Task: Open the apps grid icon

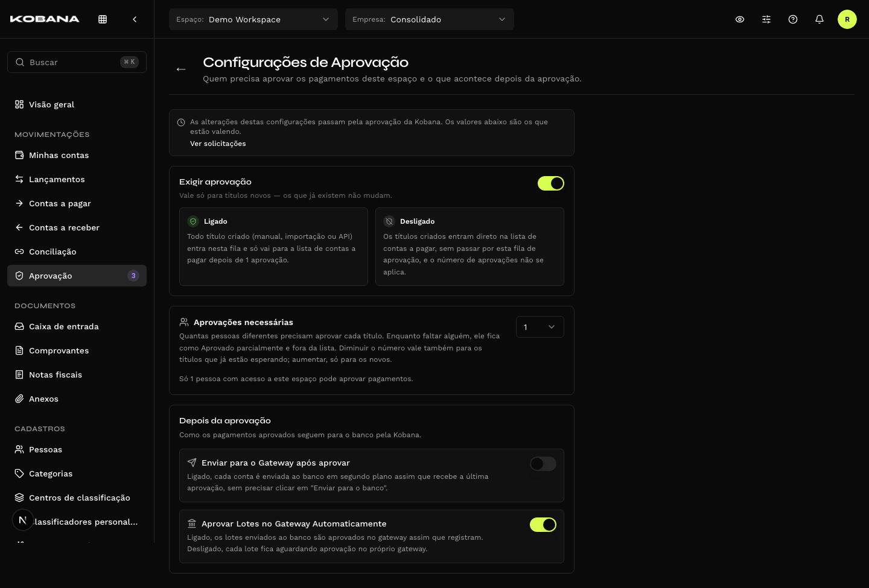Action: (x=103, y=19)
